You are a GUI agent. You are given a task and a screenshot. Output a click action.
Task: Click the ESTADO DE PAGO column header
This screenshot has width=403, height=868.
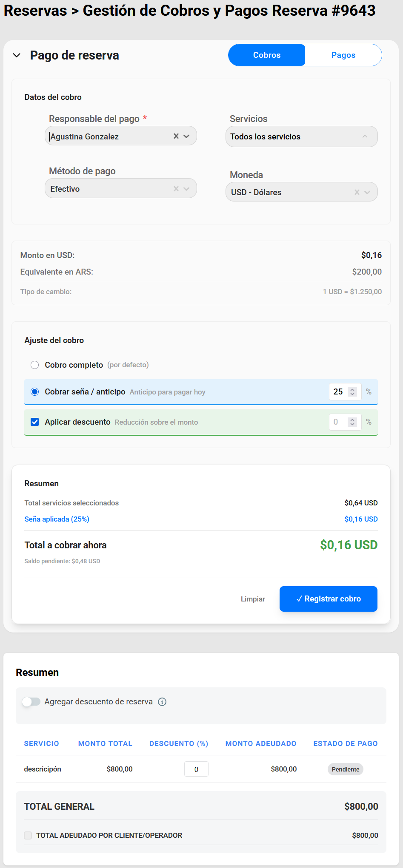pos(346,743)
